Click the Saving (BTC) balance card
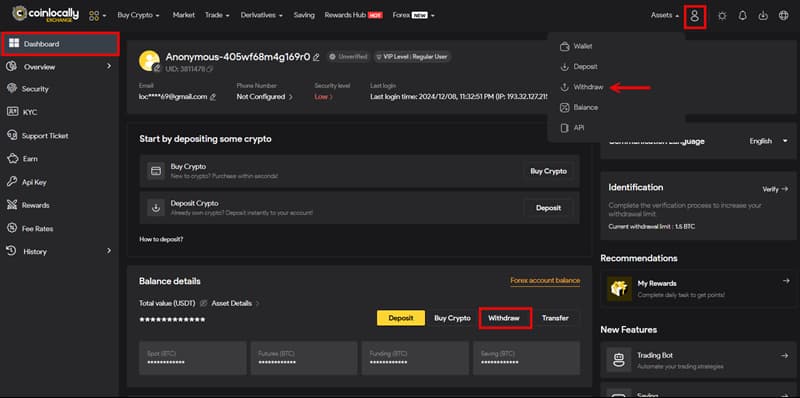This screenshot has height=398, width=800. coord(527,358)
